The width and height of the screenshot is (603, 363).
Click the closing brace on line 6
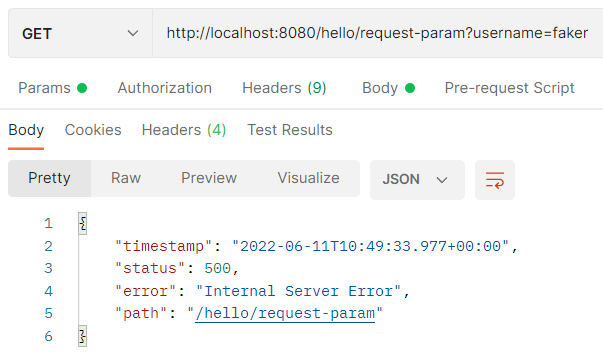[x=82, y=336]
